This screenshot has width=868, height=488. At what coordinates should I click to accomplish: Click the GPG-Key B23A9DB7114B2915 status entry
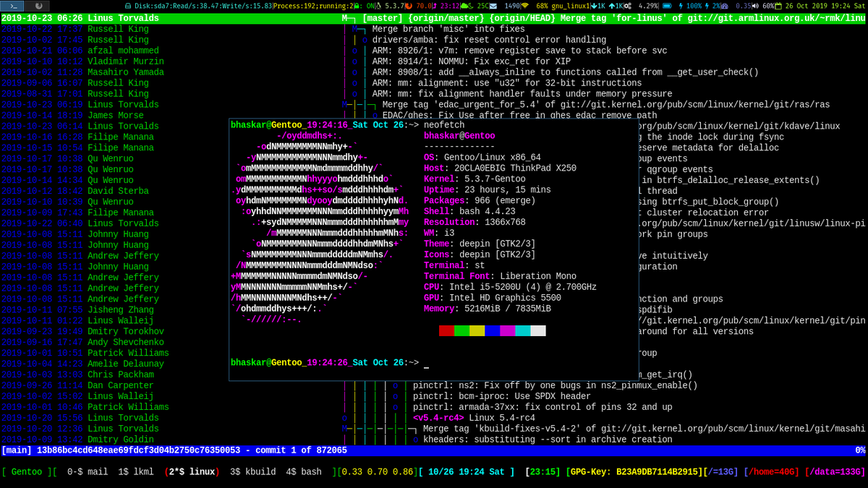pyautogui.click(x=635, y=472)
